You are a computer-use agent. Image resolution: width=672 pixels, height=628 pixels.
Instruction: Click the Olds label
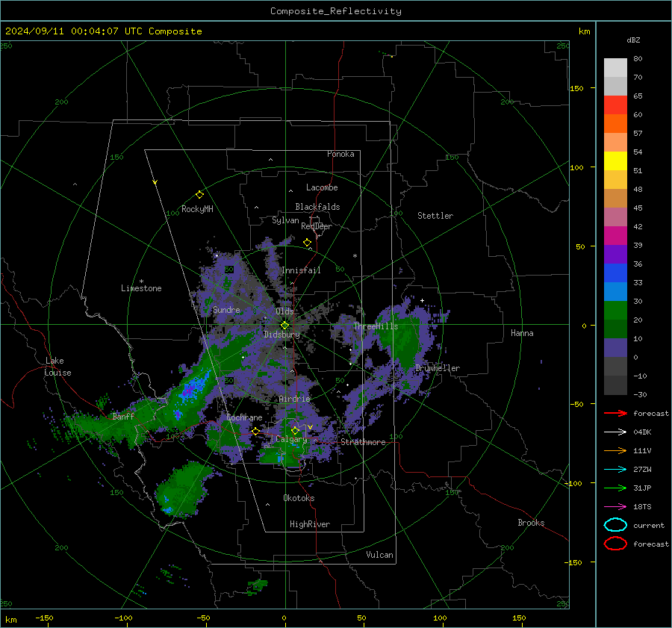click(x=284, y=311)
